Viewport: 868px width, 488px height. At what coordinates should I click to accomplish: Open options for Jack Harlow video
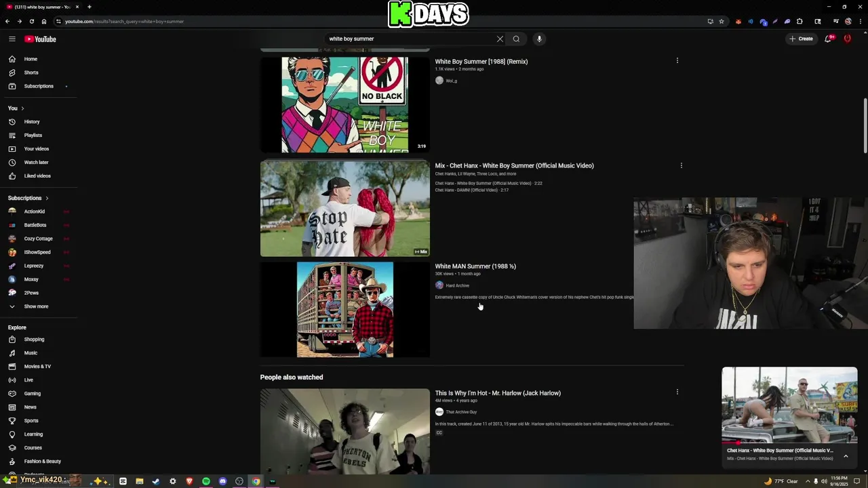pyautogui.click(x=677, y=392)
